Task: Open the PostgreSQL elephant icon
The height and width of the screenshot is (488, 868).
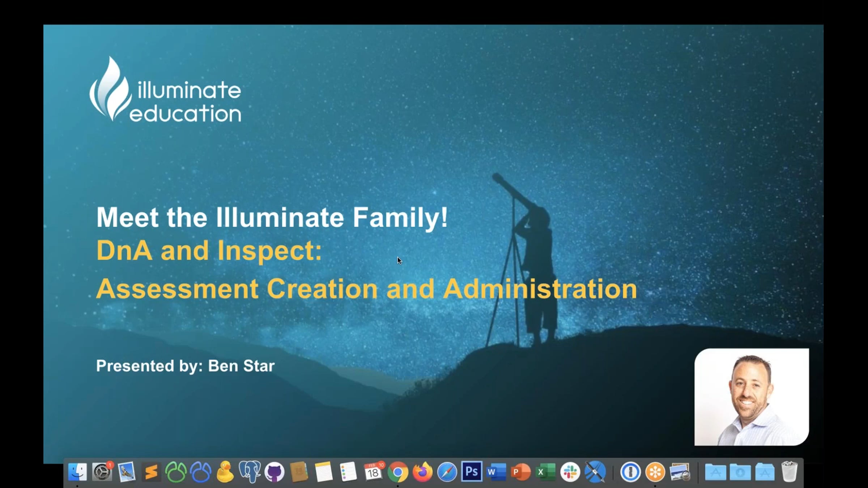Action: pos(250,472)
